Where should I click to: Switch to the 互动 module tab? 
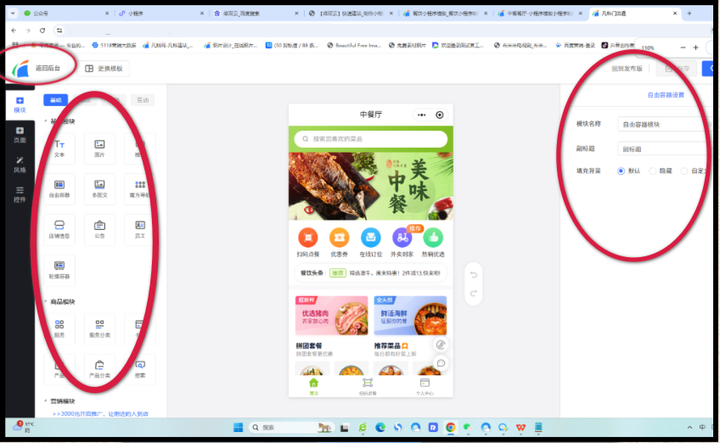[143, 100]
